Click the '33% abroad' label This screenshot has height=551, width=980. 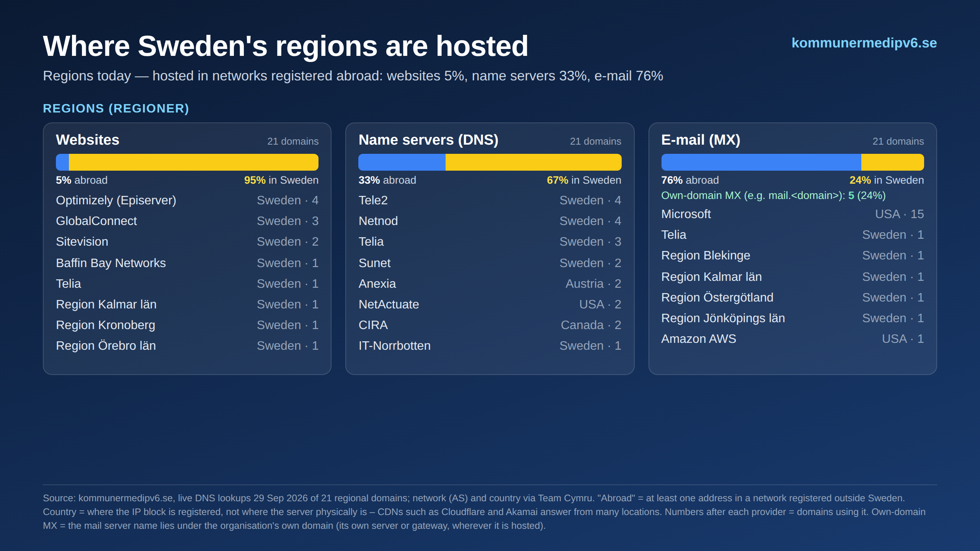(387, 180)
